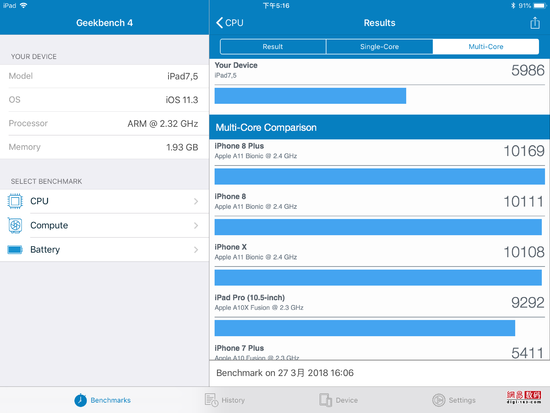The image size is (550, 413).
Task: Click the iPhone 8 Plus score bar
Action: (x=380, y=176)
